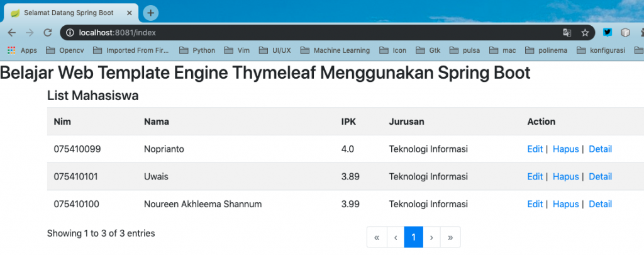Click Nim cell 075410101
Screen dimensions: 644x255
click(76, 177)
